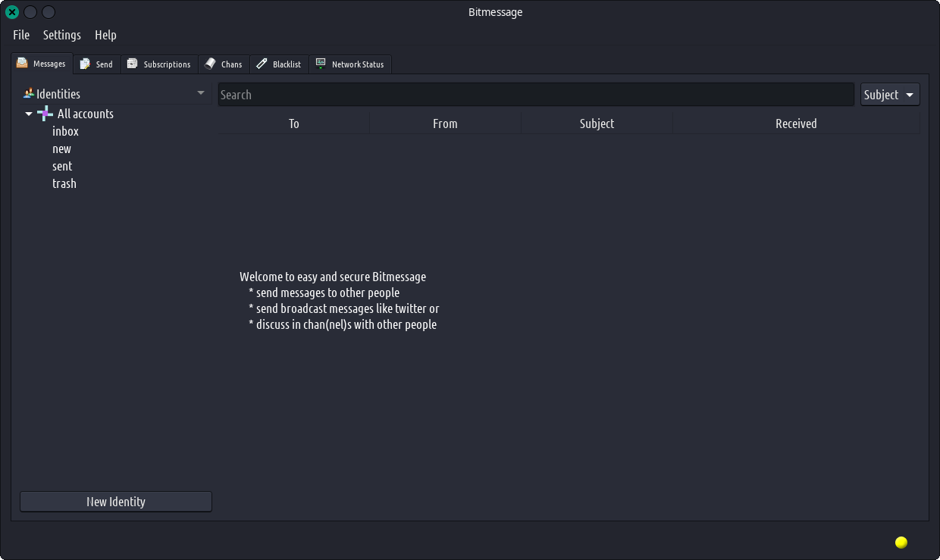Sort messages by Received column
The image size is (940, 560).
pyautogui.click(x=795, y=124)
